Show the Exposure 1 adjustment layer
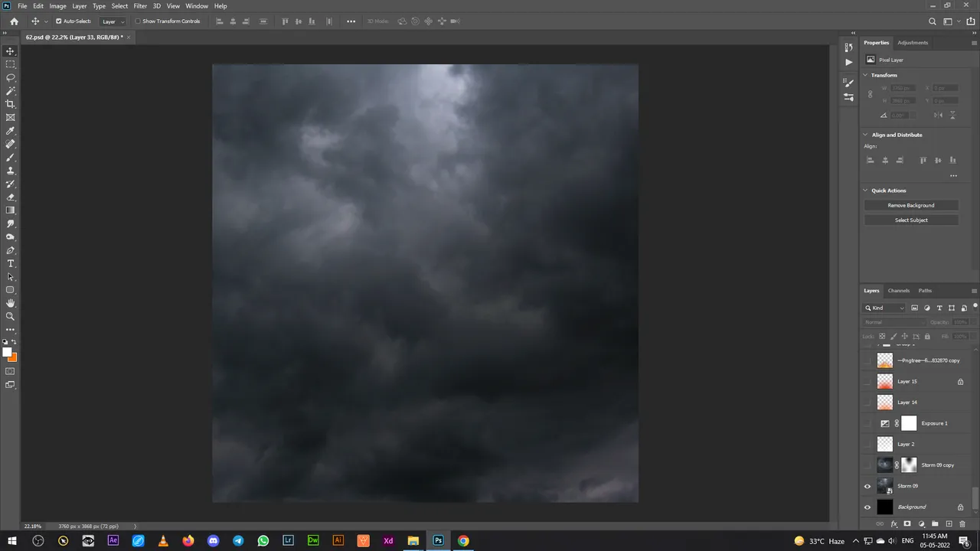The image size is (980, 551). pyautogui.click(x=867, y=423)
